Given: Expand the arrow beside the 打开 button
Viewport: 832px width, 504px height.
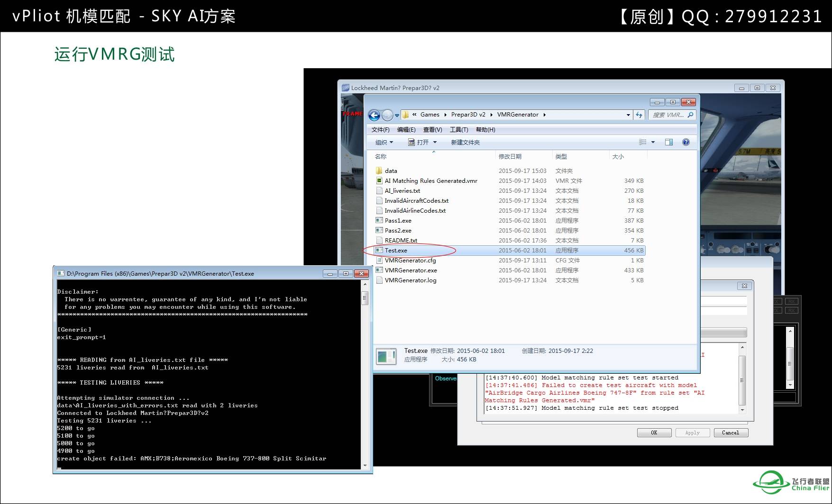Looking at the screenshot, I should (435, 142).
